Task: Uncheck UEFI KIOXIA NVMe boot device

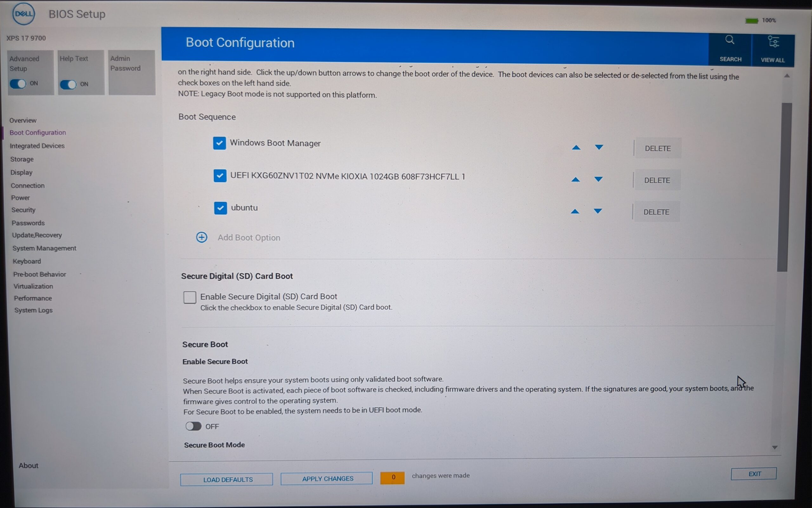Action: pyautogui.click(x=220, y=175)
